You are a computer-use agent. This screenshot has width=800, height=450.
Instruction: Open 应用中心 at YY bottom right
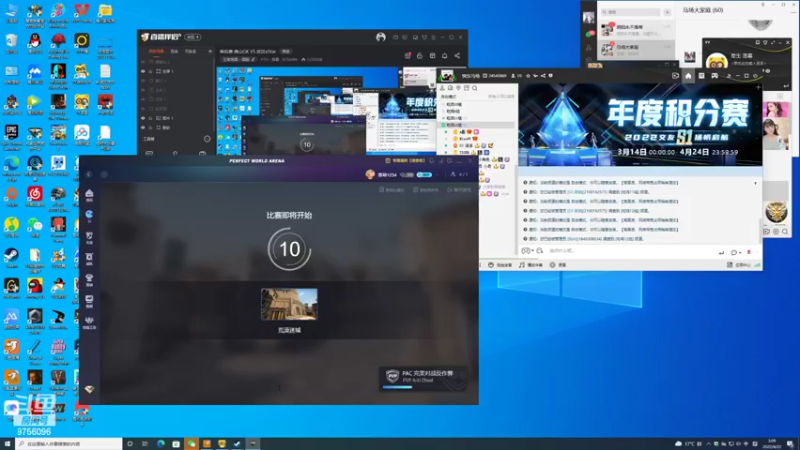click(739, 265)
